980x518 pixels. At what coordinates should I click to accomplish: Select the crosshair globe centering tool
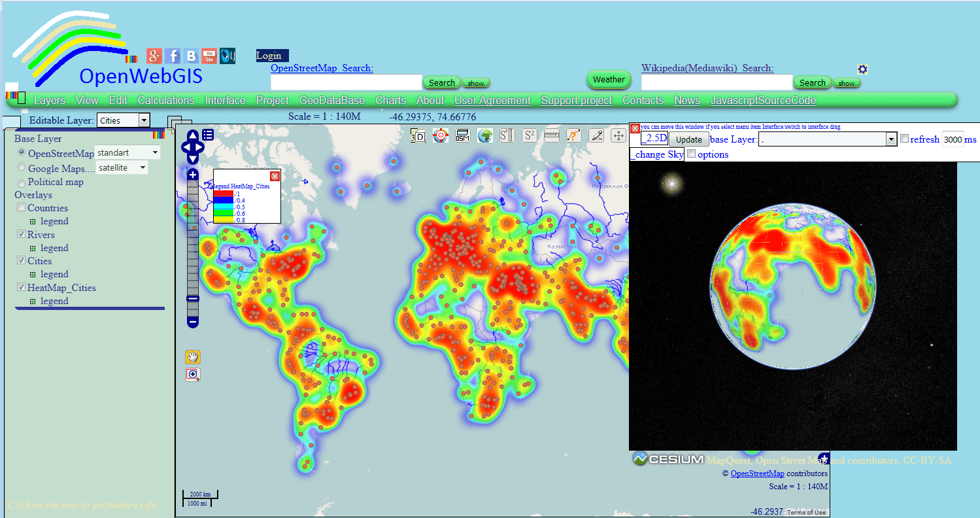pos(440,135)
